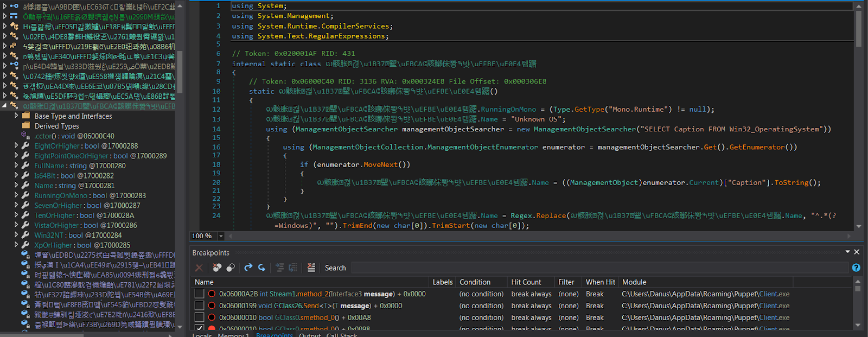Click the export breakpoints arrow icon
The image size is (868, 337).
coord(248,268)
